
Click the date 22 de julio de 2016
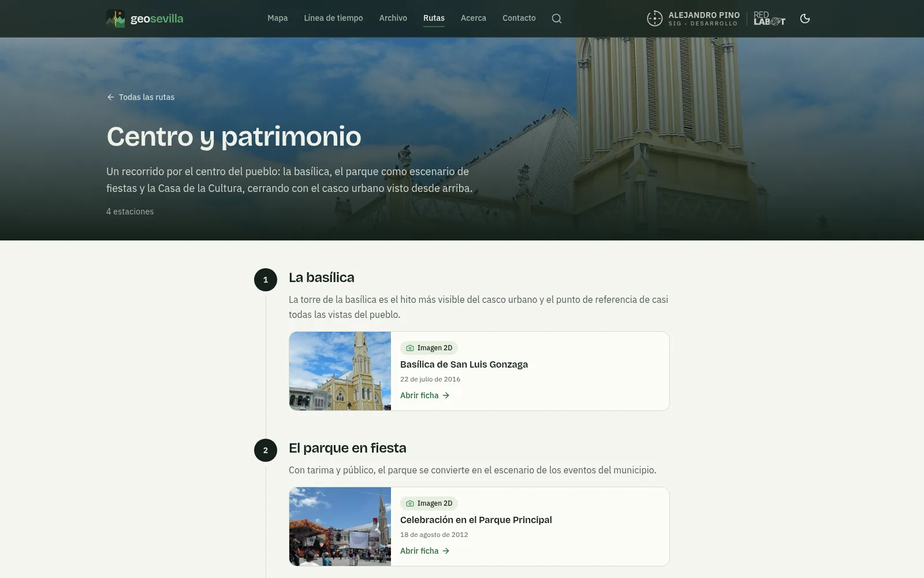tap(430, 379)
